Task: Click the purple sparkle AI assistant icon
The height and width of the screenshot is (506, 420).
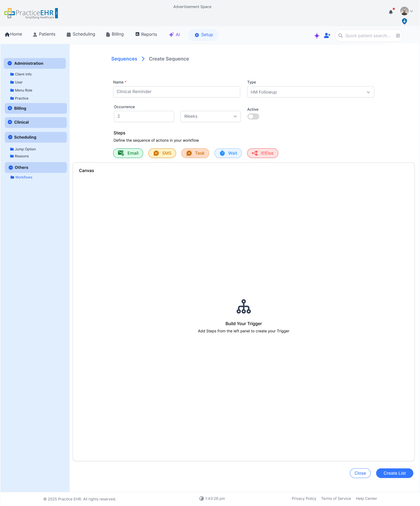Action: (317, 36)
